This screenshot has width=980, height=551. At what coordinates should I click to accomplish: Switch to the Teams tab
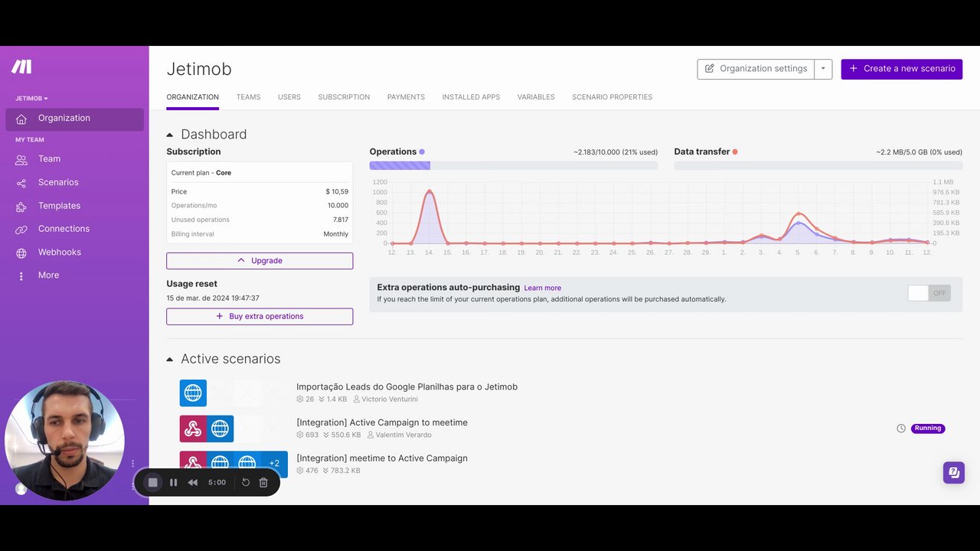248,97
